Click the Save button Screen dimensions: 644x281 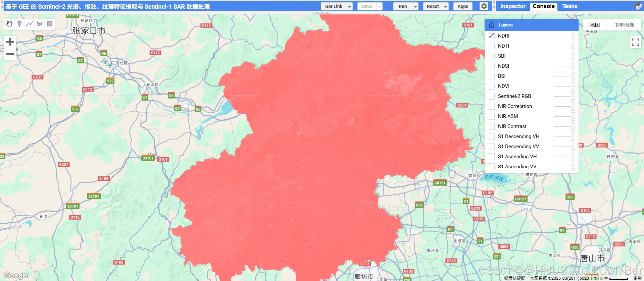pyautogui.click(x=367, y=6)
